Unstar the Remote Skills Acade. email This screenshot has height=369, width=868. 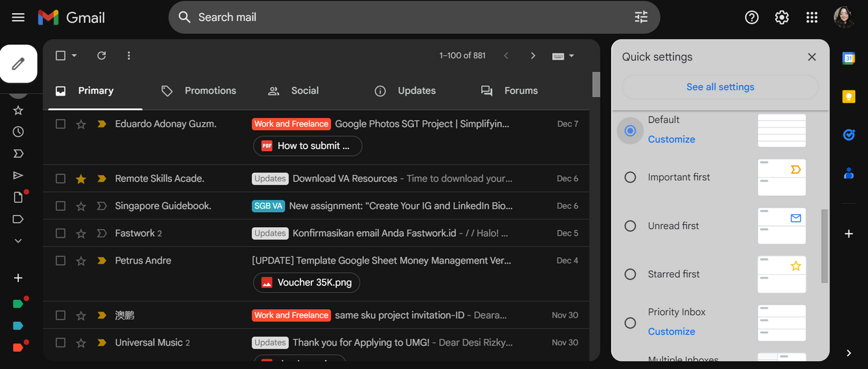pos(81,179)
